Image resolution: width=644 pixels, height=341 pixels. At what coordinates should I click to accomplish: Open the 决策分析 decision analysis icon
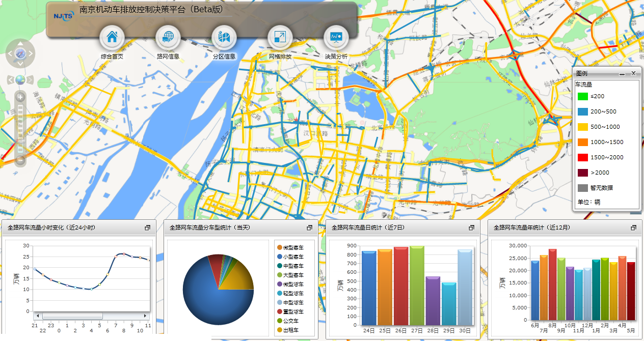coord(336,37)
